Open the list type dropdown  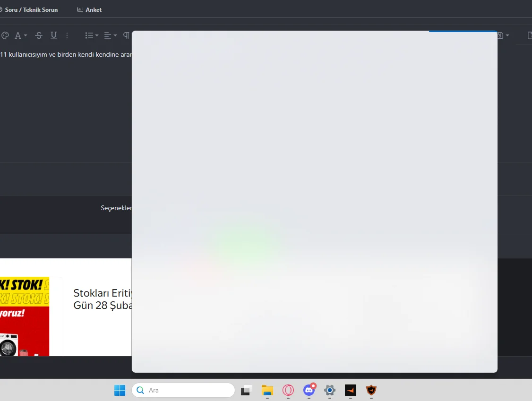[x=92, y=35]
